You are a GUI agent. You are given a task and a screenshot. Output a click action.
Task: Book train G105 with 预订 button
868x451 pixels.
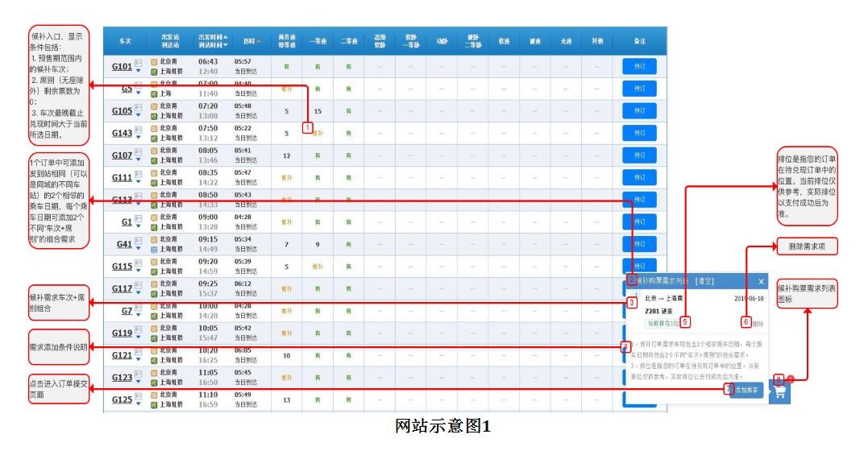[639, 110]
